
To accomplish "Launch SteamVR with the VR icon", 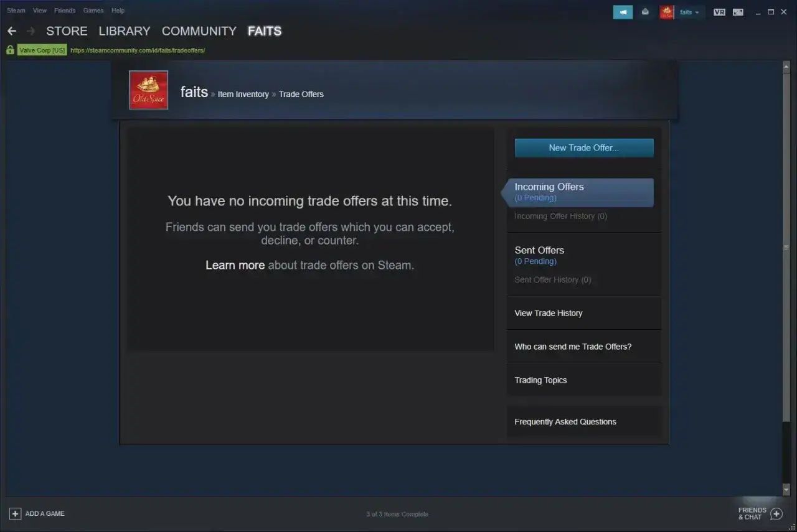I will pyautogui.click(x=719, y=12).
